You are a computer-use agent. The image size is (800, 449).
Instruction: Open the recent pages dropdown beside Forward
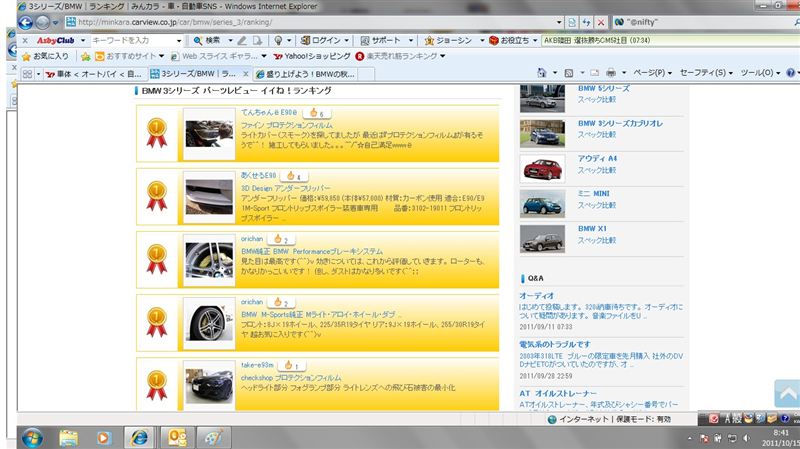pyautogui.click(x=55, y=23)
